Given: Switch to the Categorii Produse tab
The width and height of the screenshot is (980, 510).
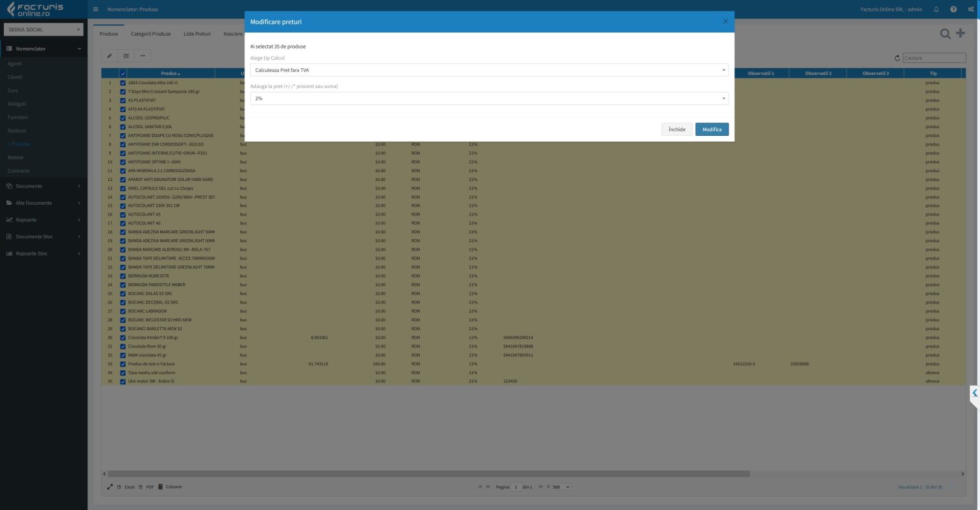Looking at the screenshot, I should click(151, 34).
